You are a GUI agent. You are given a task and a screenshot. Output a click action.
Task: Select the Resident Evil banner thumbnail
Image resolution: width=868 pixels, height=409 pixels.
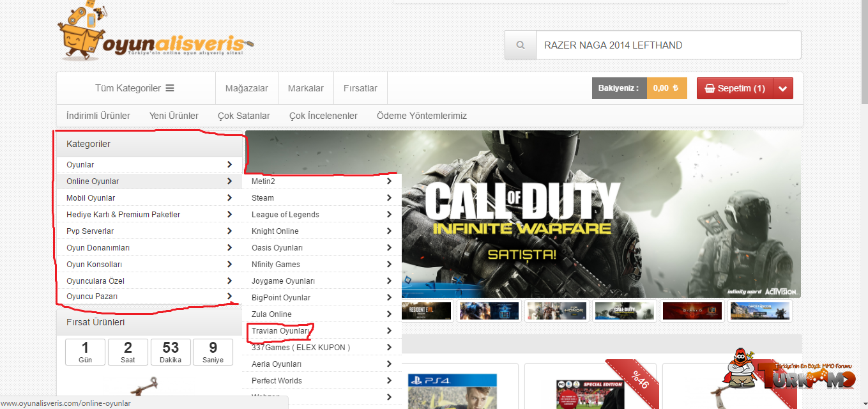(428, 311)
